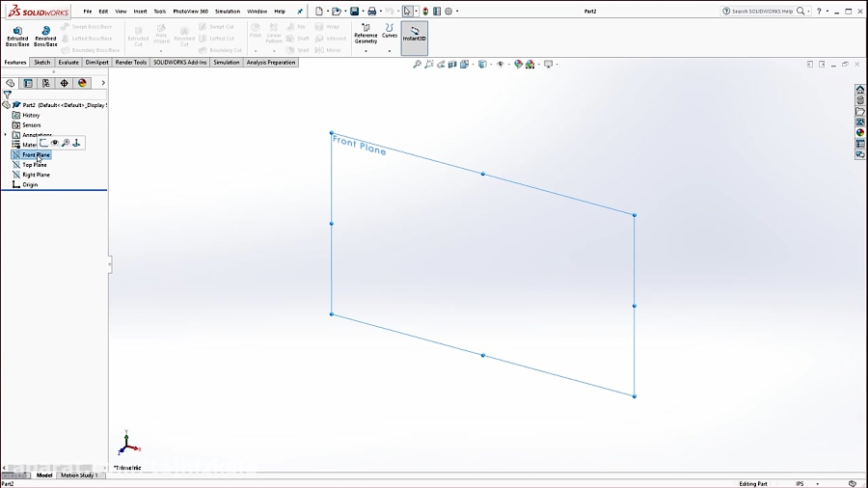Expand more manager tabs with the arrow
The image size is (868, 488).
point(103,83)
